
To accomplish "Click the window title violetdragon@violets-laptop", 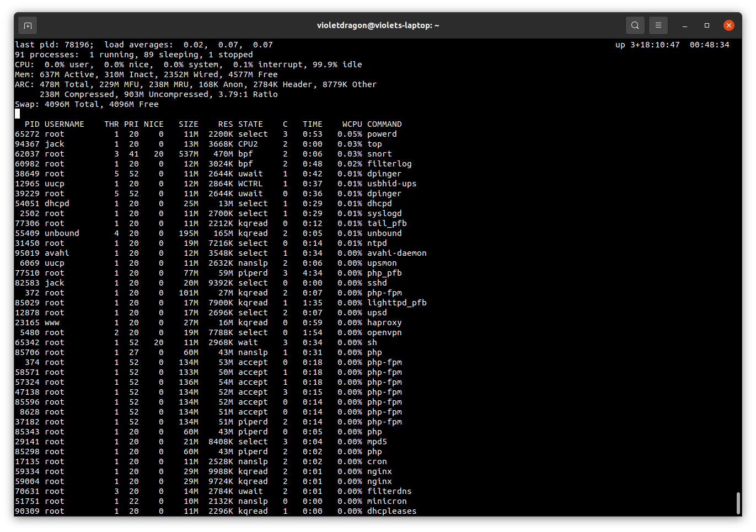I will (378, 25).
